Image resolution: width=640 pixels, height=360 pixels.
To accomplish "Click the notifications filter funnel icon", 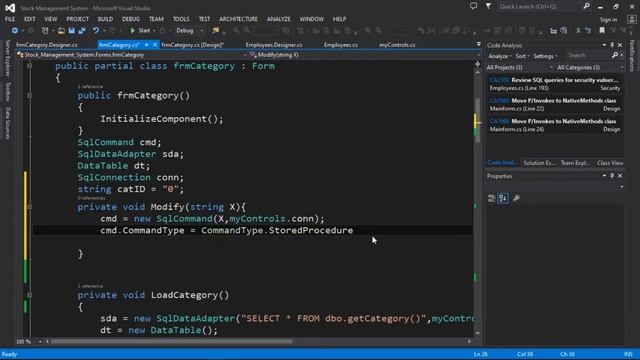I will [x=488, y=6].
